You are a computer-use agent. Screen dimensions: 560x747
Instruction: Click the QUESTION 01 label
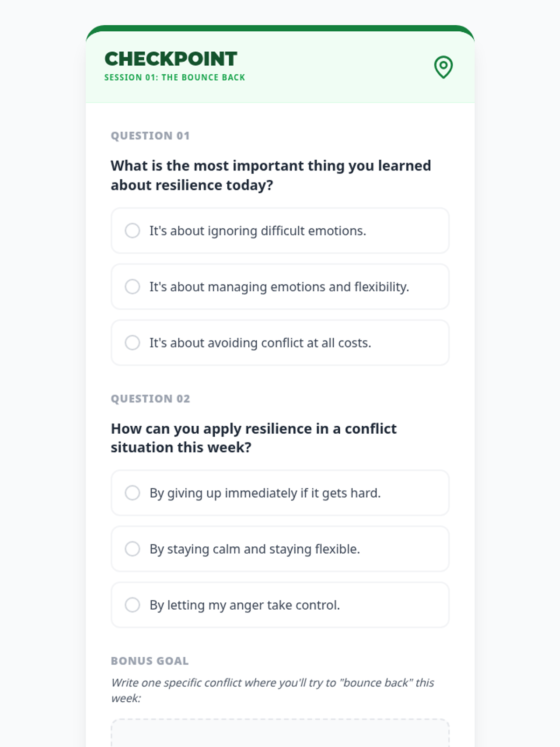pyautogui.click(x=150, y=136)
